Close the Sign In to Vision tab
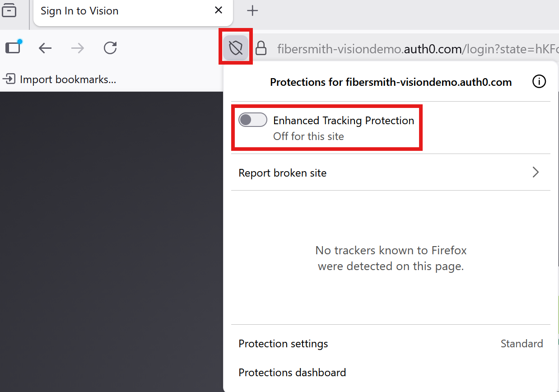Viewport: 559px width, 392px height. pyautogui.click(x=219, y=10)
